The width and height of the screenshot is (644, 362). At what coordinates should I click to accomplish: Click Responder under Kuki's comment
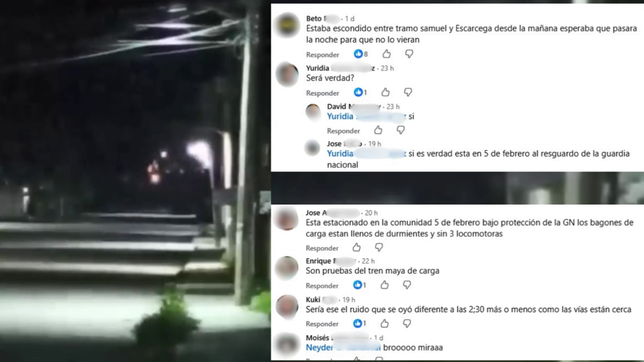[322, 324]
